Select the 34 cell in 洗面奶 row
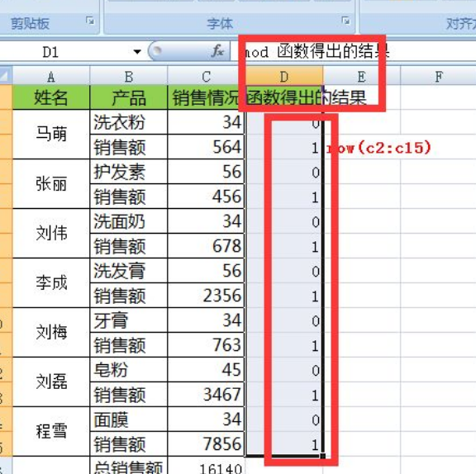Image resolution: width=476 pixels, height=474 pixels. click(x=206, y=221)
